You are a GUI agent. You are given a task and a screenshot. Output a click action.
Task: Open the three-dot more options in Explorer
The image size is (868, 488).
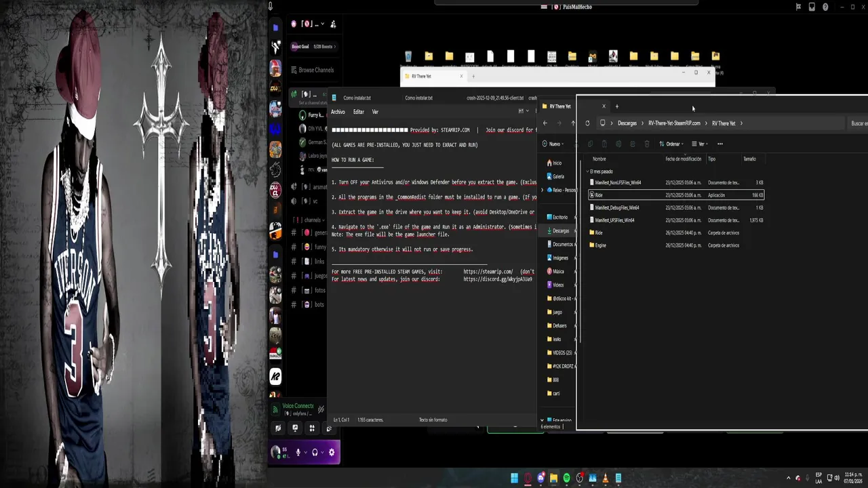click(720, 144)
